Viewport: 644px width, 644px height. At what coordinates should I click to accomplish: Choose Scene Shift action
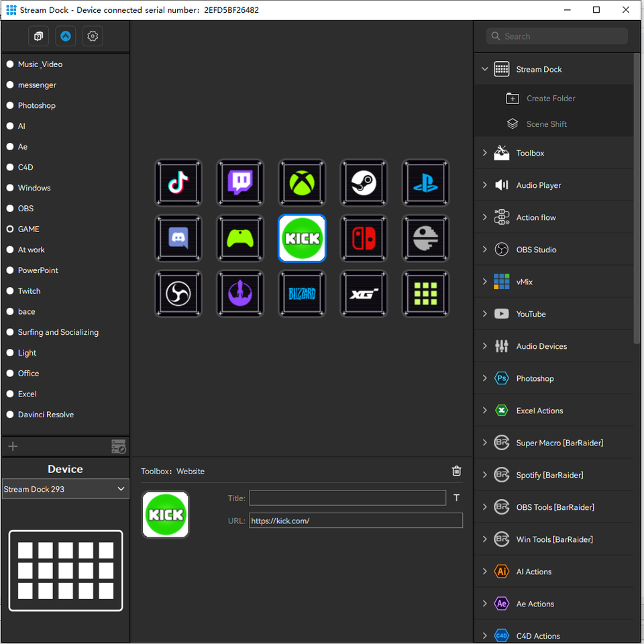(x=546, y=124)
